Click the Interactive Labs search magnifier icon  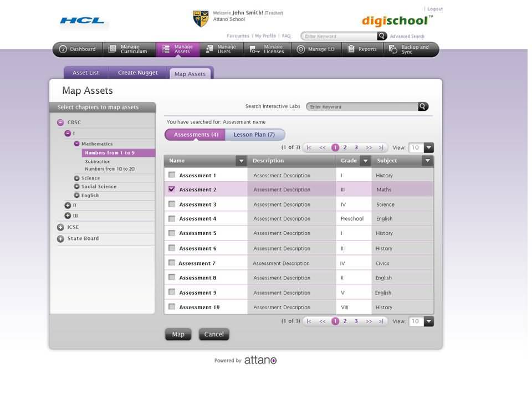(x=423, y=106)
